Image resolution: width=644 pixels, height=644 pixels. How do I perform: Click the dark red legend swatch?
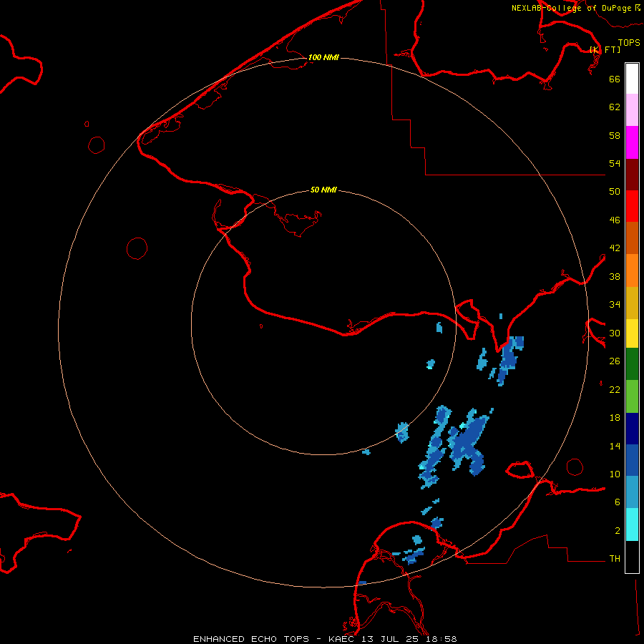coord(632,175)
